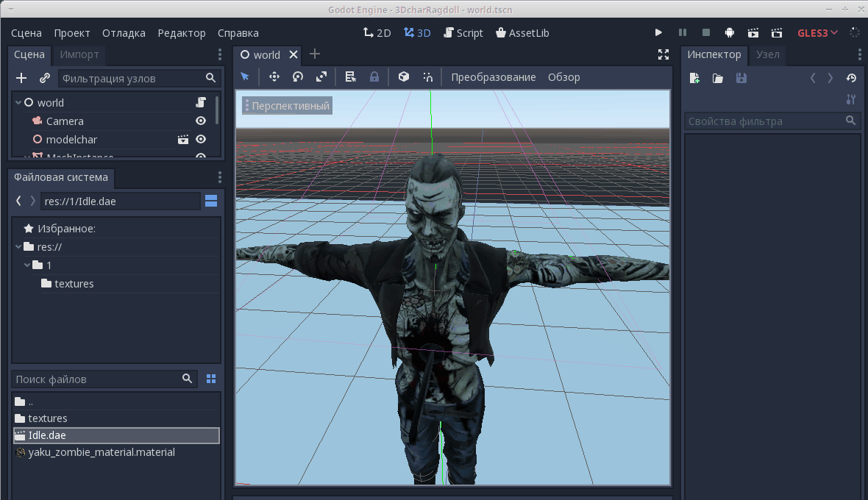Create a new resource in the Inspector

[x=694, y=78]
